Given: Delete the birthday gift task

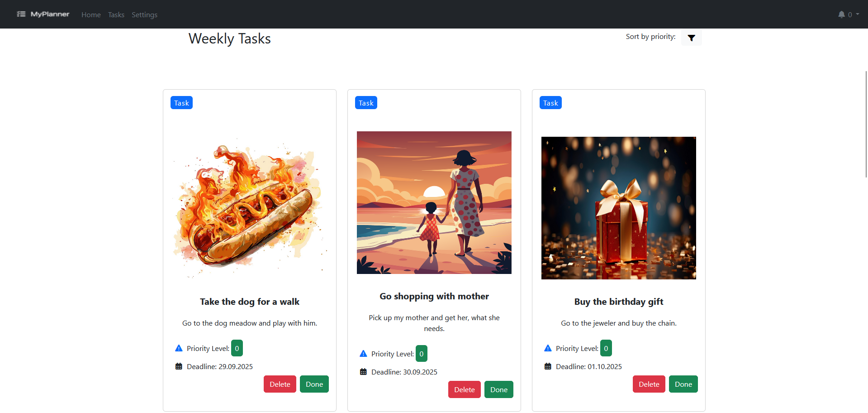Looking at the screenshot, I should click(x=649, y=384).
